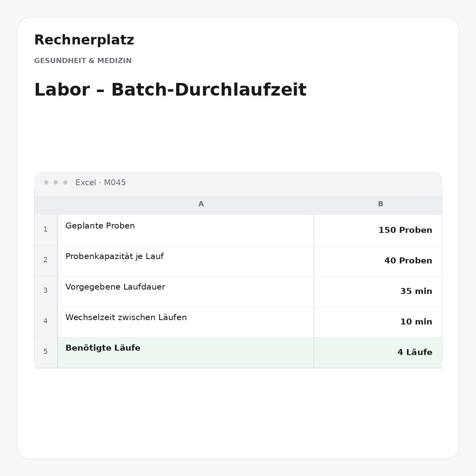Select row 4 header
Viewport: 476px width, 476px height.
[46, 322]
